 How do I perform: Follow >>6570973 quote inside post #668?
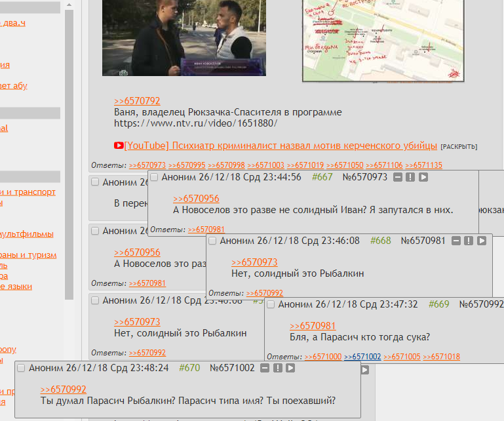(x=254, y=262)
